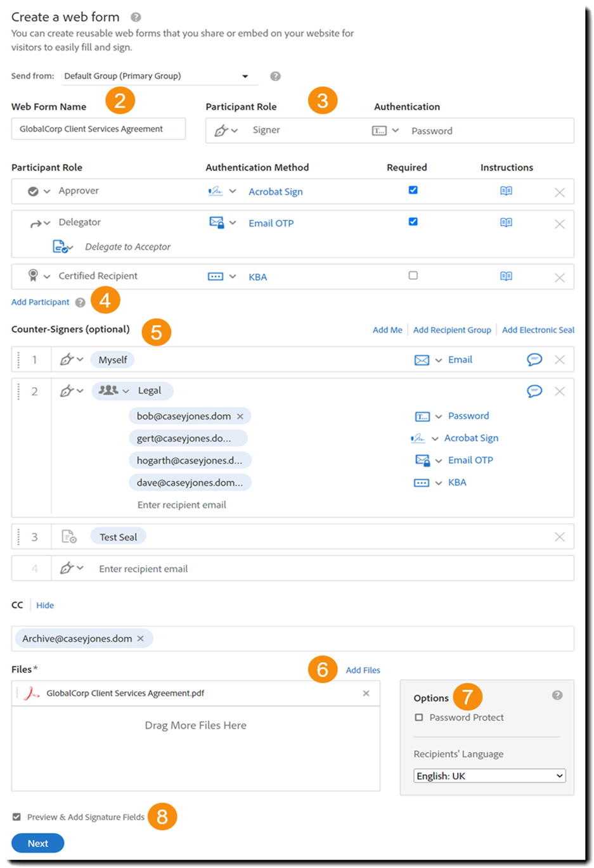This screenshot has width=594, height=868.
Task: Expand top Password authentication chevron
Action: point(396,131)
